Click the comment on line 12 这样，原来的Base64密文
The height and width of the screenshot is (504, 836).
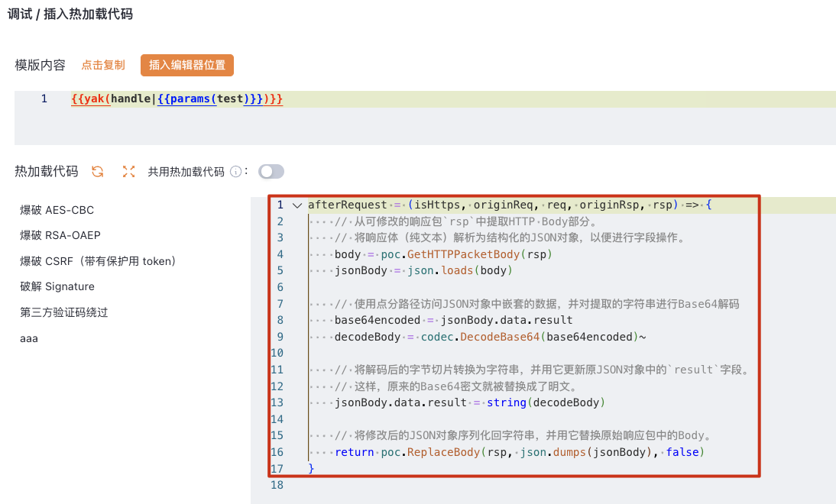tap(455, 386)
